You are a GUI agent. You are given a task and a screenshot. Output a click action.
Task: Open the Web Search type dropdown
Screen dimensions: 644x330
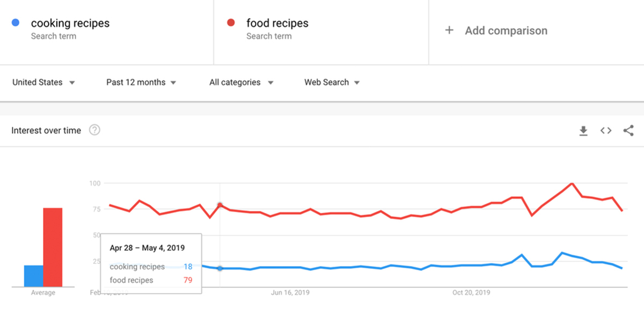[332, 82]
